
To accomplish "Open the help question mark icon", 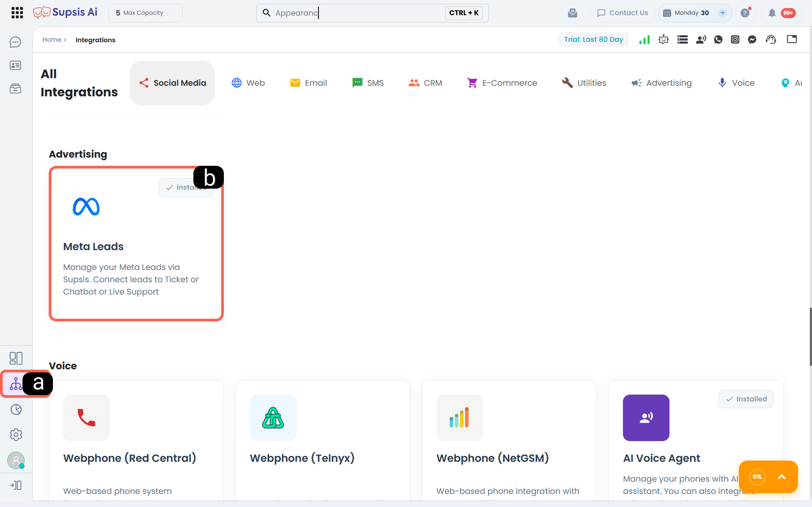I will coord(745,13).
